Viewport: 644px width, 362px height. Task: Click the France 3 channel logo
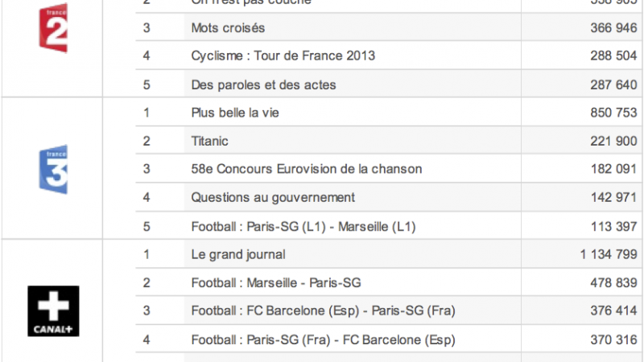click(x=53, y=169)
